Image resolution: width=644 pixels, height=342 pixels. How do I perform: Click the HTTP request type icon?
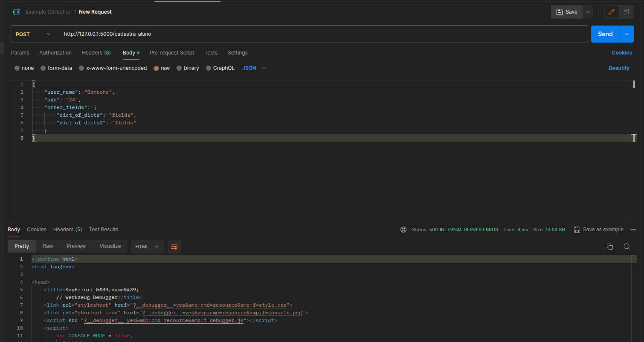point(17,12)
